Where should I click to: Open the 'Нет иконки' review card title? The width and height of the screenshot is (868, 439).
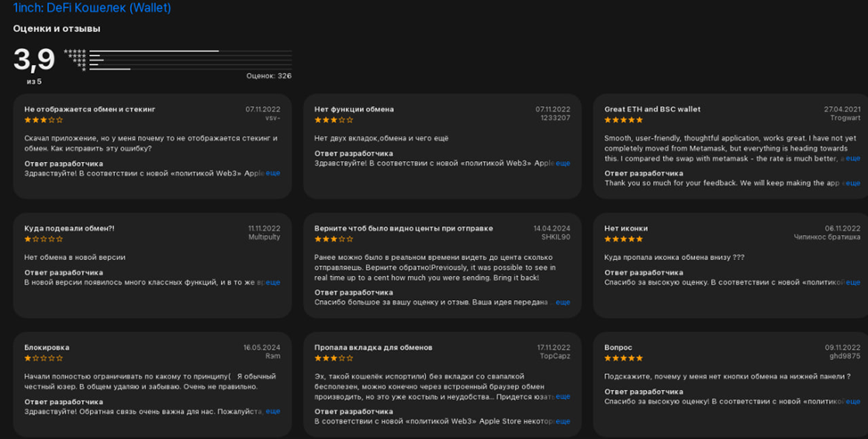point(626,229)
